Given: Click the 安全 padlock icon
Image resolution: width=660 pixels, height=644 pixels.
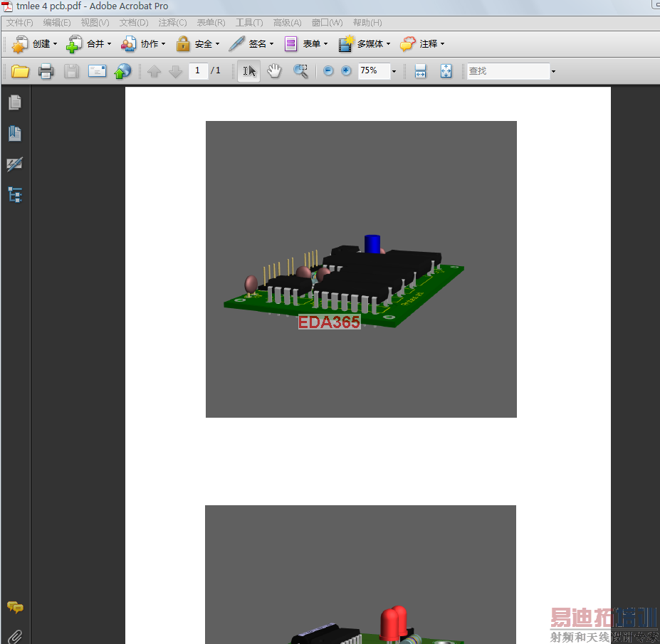Looking at the screenshot, I should (x=183, y=43).
